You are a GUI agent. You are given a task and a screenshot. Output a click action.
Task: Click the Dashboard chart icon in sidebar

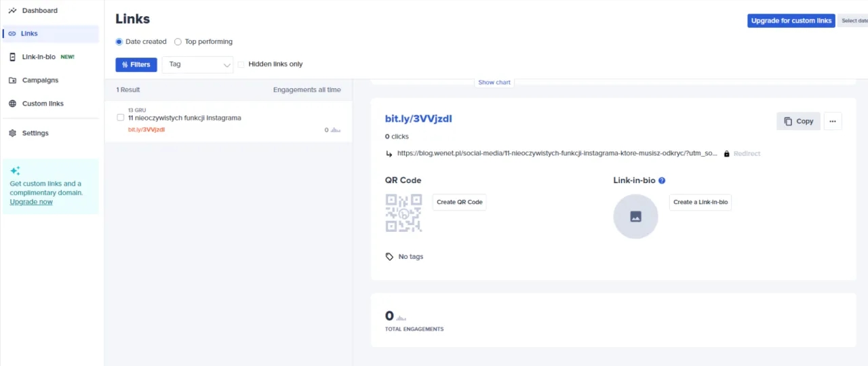click(x=12, y=11)
